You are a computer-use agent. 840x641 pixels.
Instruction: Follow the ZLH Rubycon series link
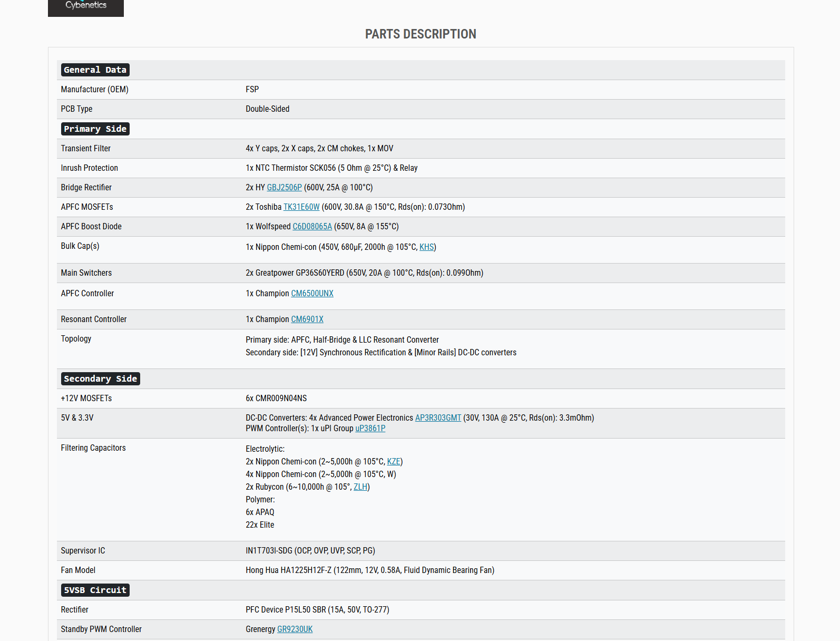[360, 487]
